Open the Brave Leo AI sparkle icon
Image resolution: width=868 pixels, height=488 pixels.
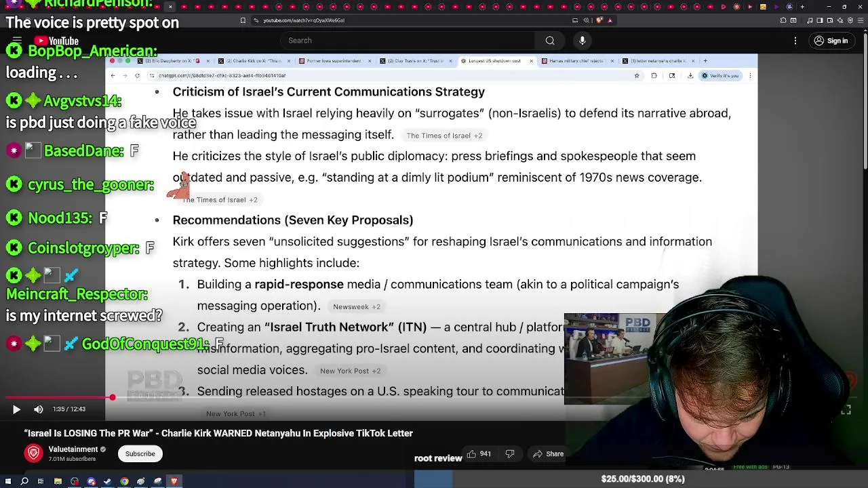pos(840,20)
